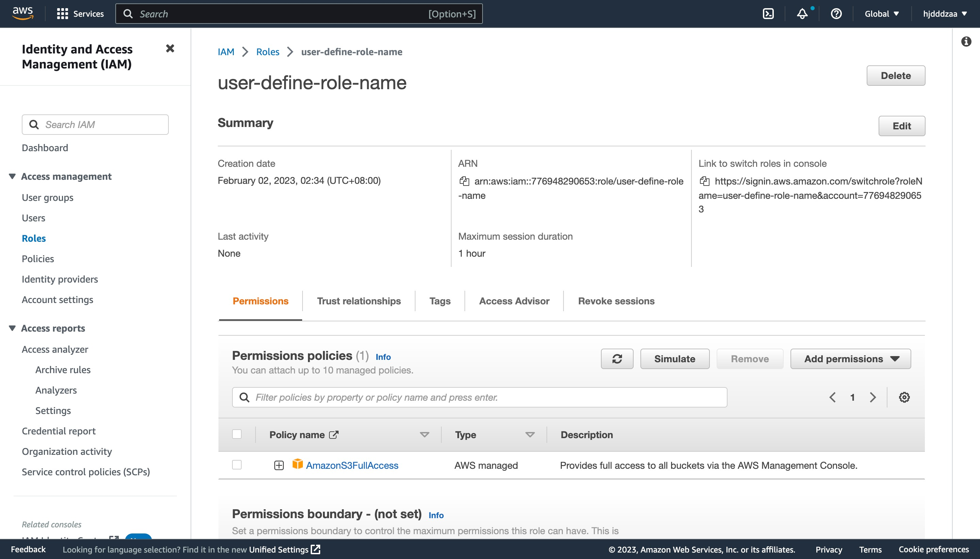Switch to the Trust relationships tab

point(358,301)
